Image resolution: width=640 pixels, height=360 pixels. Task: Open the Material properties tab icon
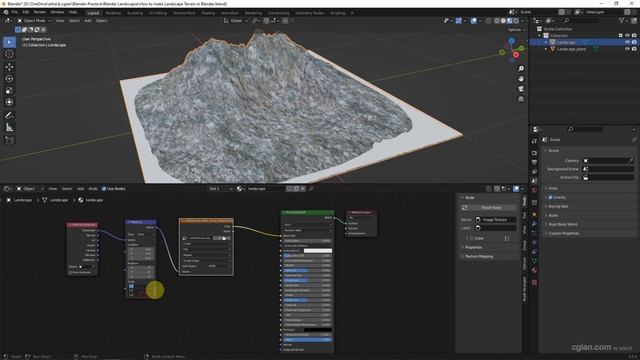534,271
